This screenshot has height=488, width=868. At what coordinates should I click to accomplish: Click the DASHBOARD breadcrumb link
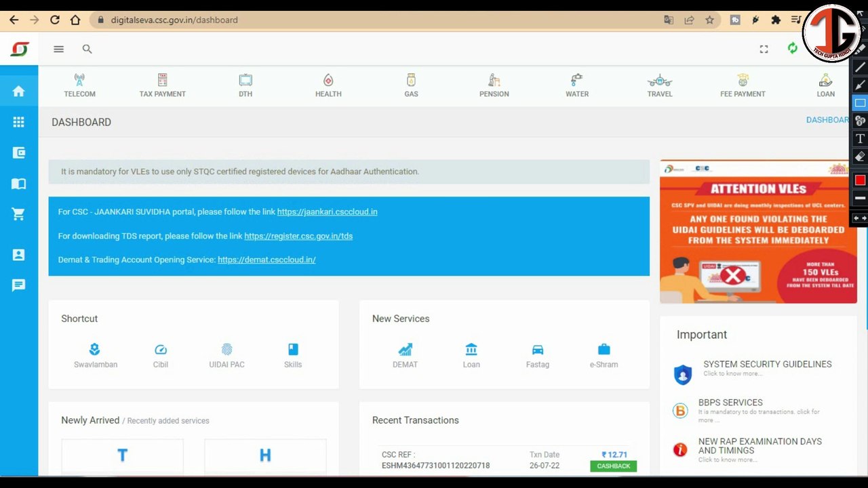[x=827, y=120]
